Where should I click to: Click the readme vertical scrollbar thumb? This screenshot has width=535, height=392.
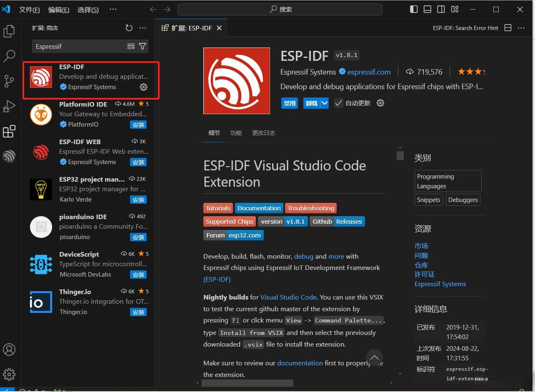point(400,156)
